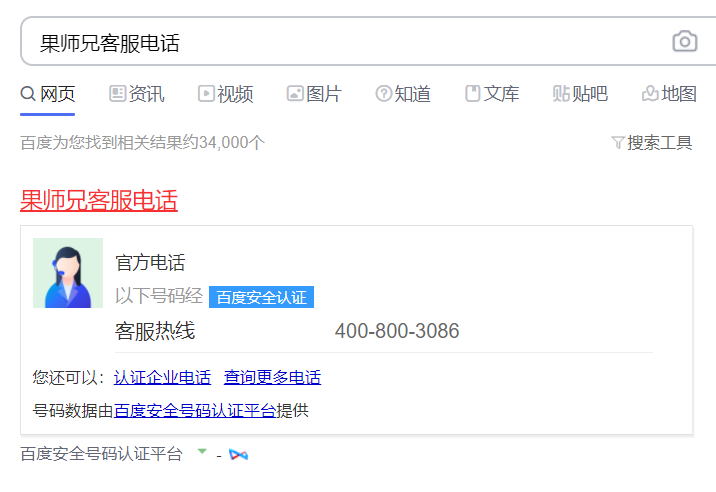This screenshot has height=492, width=716.
Task: Click the camera image-search icon
Action: click(684, 41)
